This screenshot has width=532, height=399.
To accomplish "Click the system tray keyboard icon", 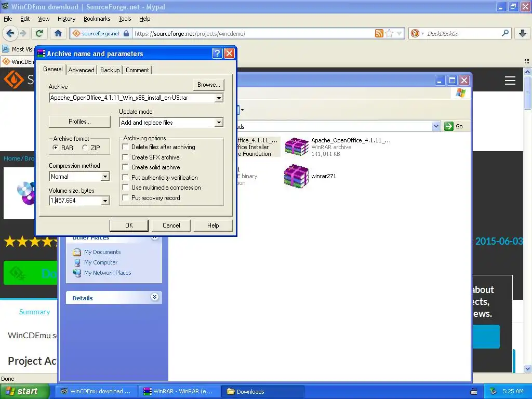I will (x=474, y=392).
